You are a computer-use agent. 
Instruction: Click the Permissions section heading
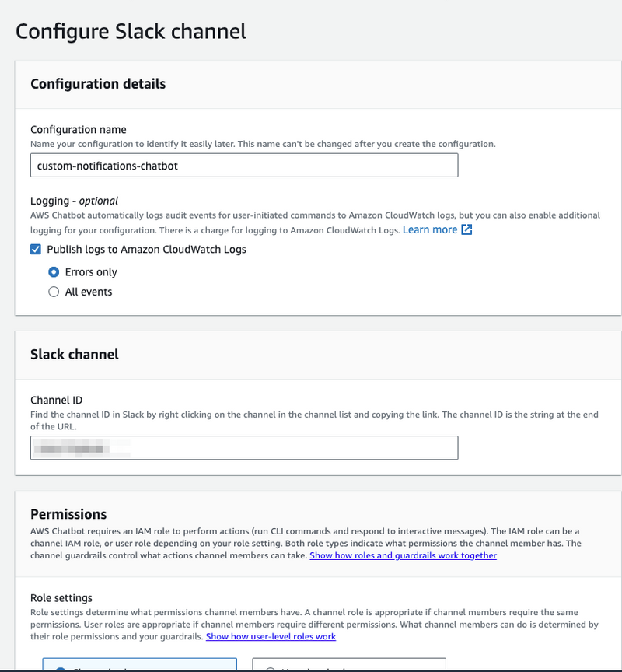pos(68,514)
